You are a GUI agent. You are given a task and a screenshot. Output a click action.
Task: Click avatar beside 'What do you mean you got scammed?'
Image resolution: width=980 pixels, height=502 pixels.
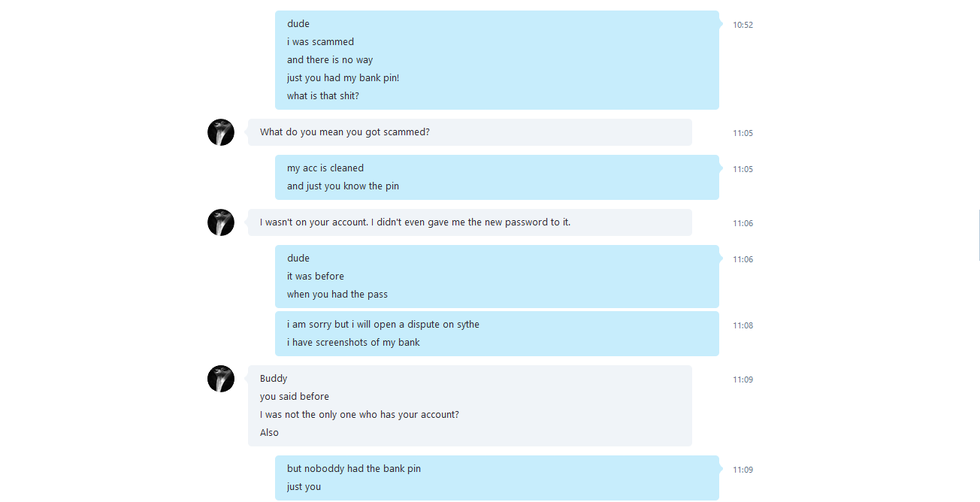pyautogui.click(x=221, y=132)
